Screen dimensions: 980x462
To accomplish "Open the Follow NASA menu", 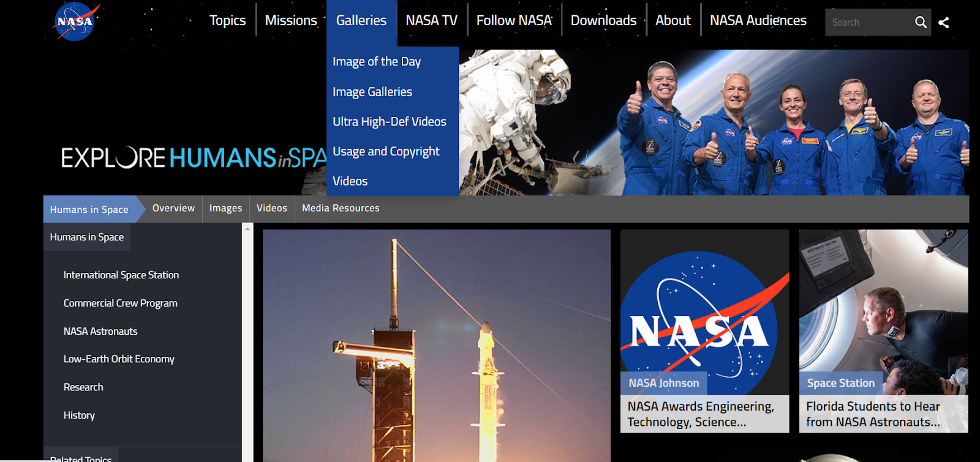I will (x=514, y=20).
